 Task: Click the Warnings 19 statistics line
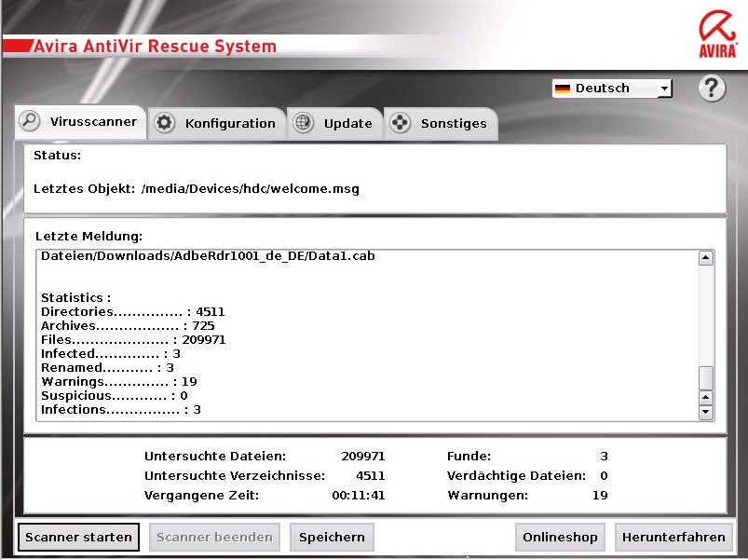point(119,382)
